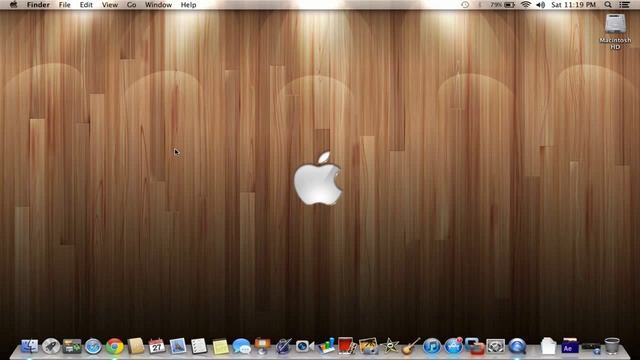The height and width of the screenshot is (360, 640).
Task: Open the orange podium icon in Dock
Action: (x=262, y=346)
